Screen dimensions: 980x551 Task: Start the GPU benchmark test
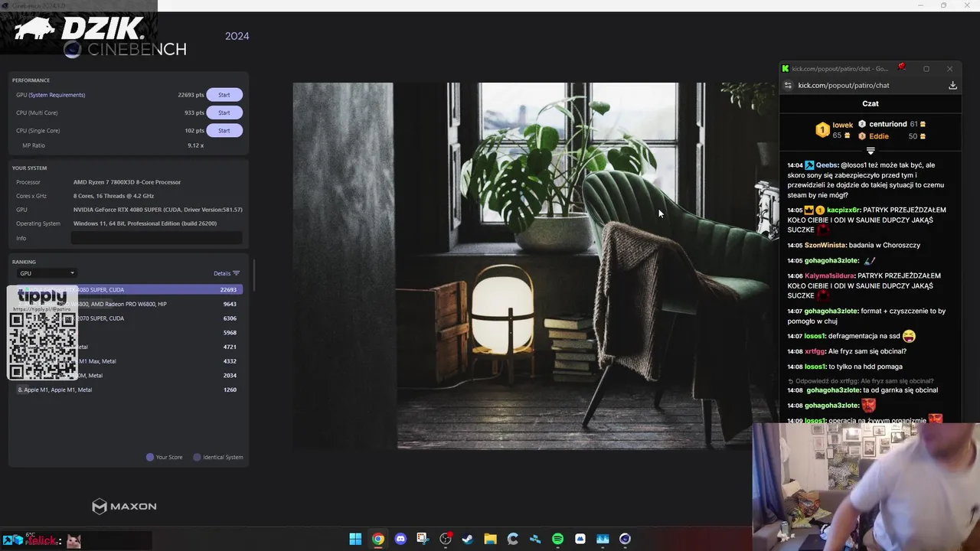[224, 95]
